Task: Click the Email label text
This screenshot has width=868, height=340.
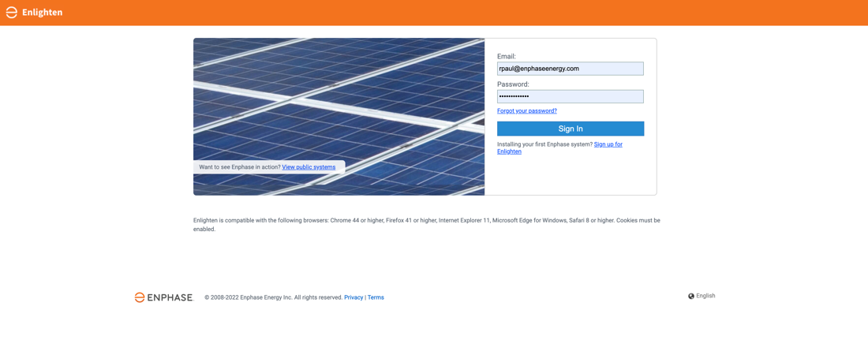Action: click(506, 57)
